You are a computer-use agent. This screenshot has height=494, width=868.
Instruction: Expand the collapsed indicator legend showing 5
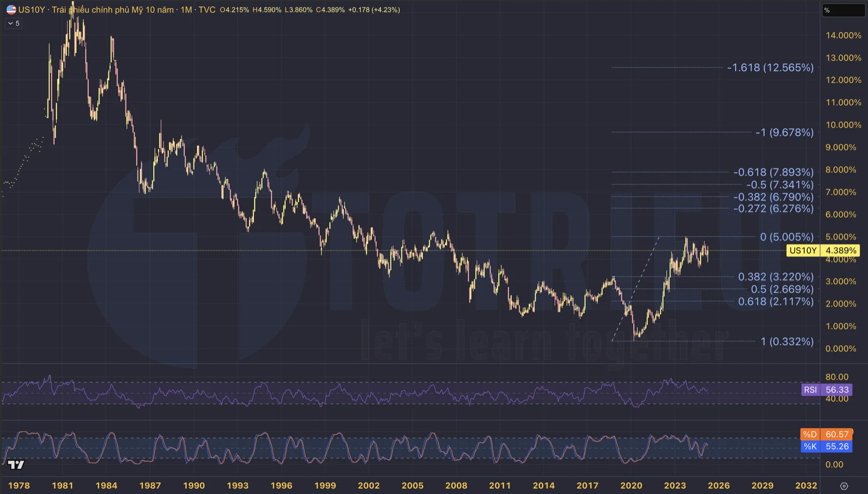(13, 23)
